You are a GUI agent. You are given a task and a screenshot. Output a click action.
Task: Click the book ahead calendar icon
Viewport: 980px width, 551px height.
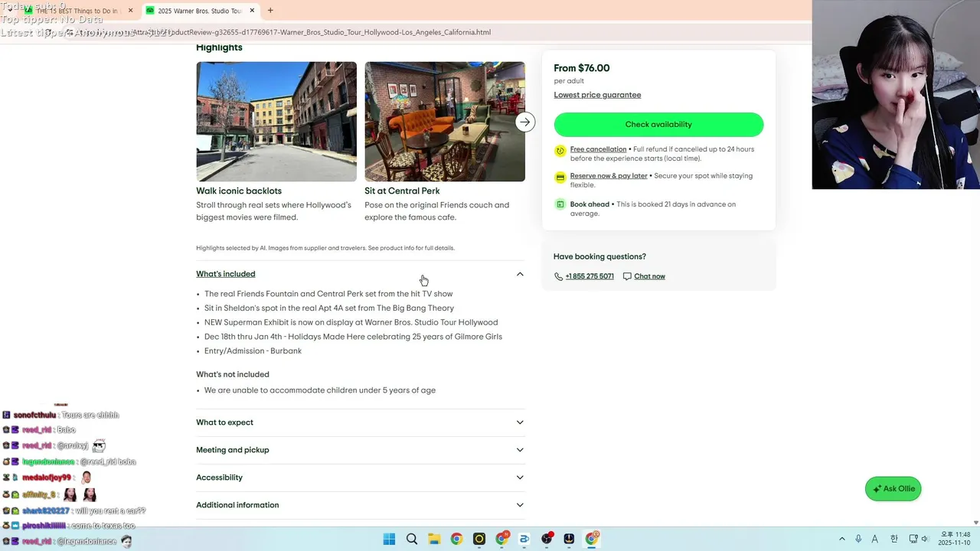tap(560, 204)
